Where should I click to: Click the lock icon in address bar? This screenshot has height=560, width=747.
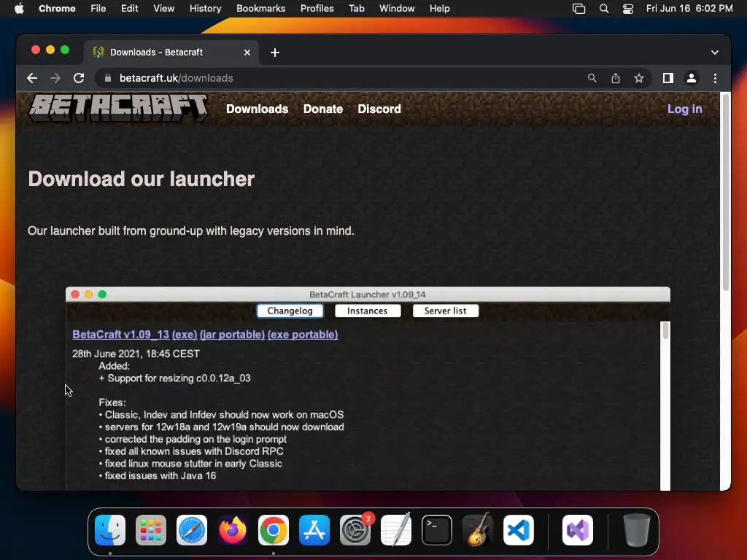pos(108,78)
